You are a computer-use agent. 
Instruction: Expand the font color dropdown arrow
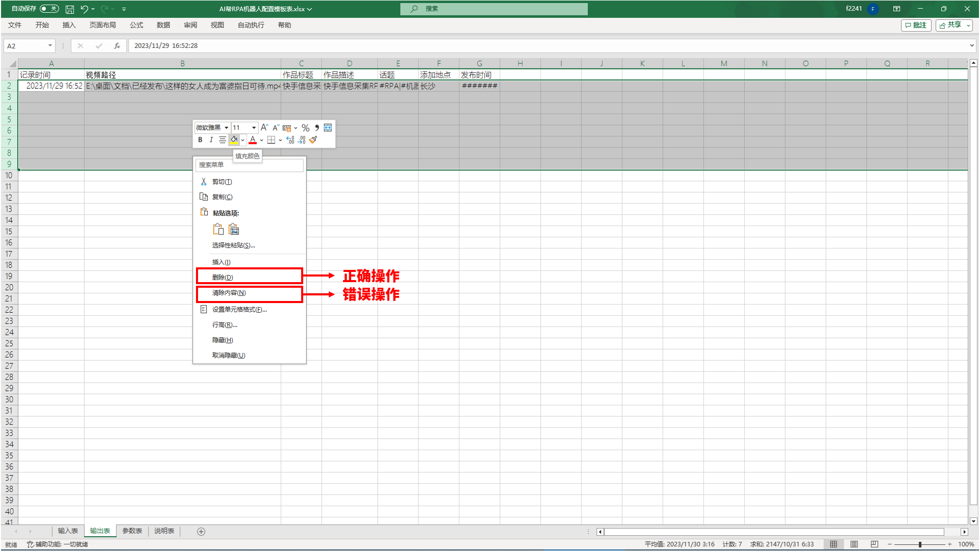[x=261, y=140]
